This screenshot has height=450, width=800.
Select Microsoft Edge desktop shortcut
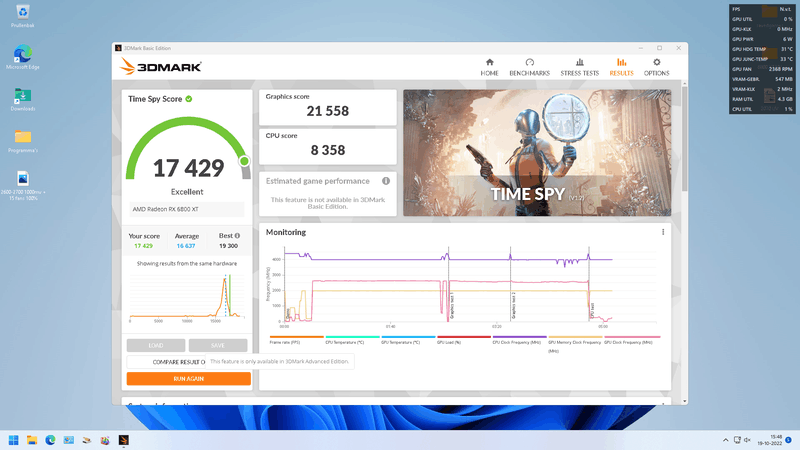22,57
